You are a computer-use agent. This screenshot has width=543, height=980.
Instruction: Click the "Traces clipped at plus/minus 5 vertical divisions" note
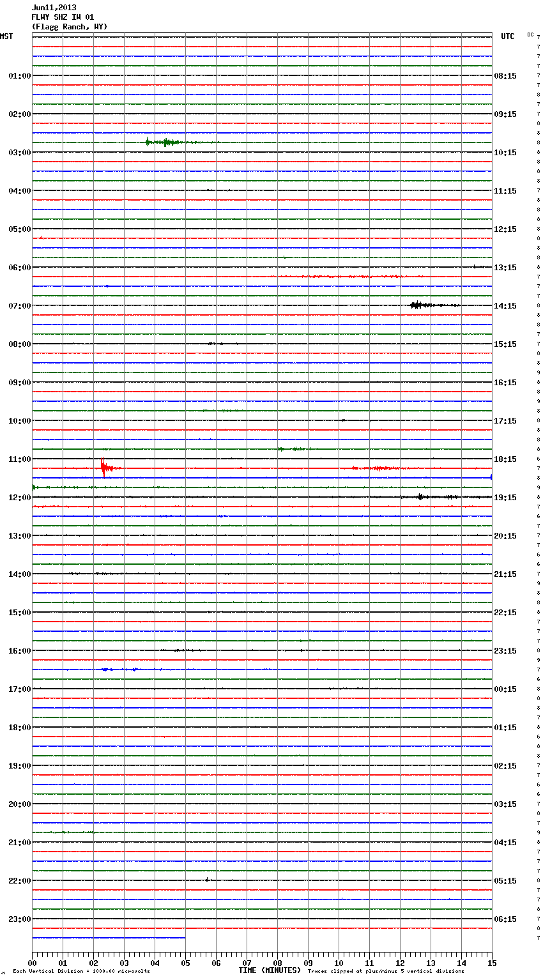click(386, 972)
